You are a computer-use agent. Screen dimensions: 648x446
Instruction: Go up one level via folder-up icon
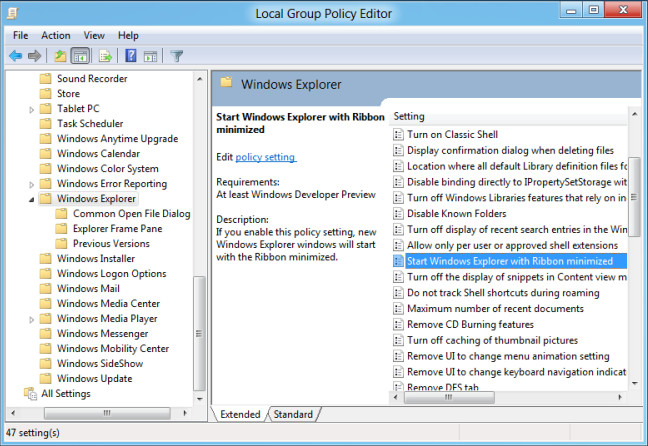(60, 55)
